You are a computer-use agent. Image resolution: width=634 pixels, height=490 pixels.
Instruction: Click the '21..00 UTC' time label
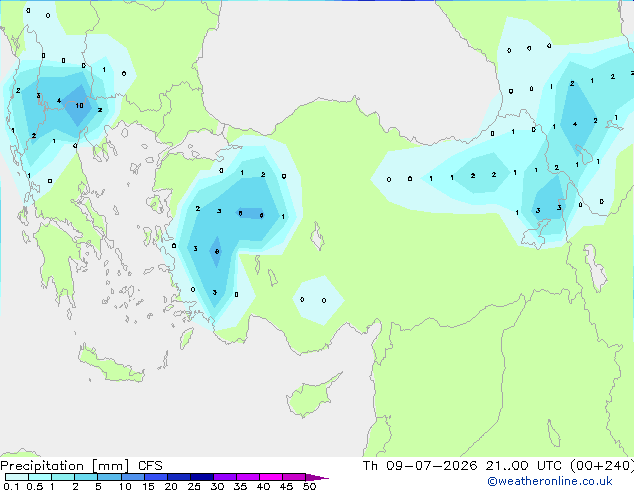[523, 465]
